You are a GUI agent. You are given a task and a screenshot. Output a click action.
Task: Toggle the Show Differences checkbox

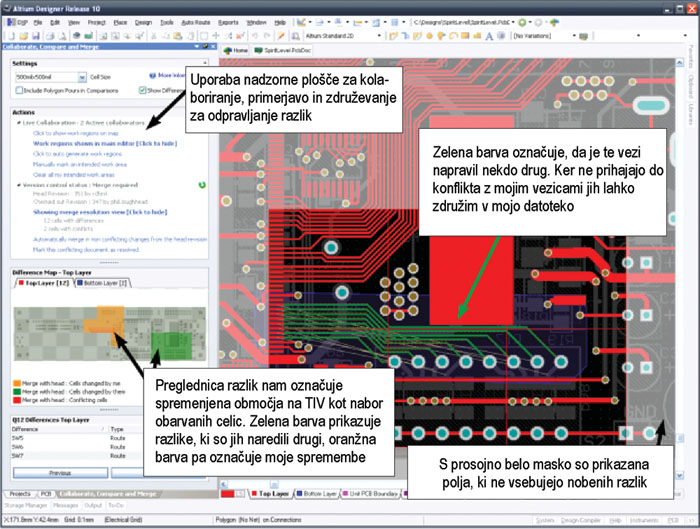coord(143,89)
